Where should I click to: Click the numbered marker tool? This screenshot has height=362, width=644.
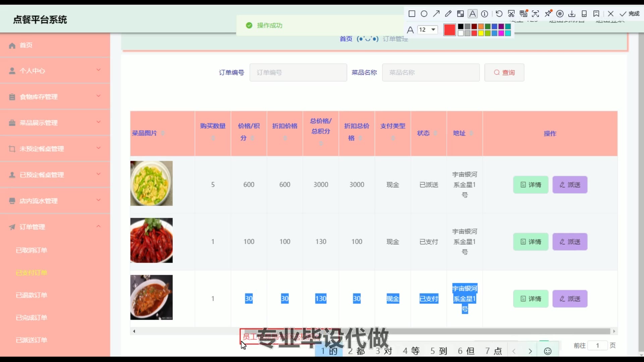click(485, 14)
